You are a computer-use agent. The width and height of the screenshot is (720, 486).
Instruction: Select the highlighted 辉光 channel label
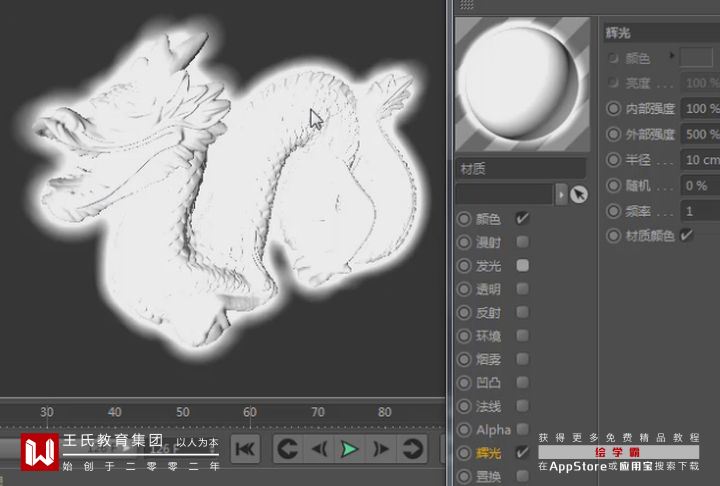[x=488, y=453]
